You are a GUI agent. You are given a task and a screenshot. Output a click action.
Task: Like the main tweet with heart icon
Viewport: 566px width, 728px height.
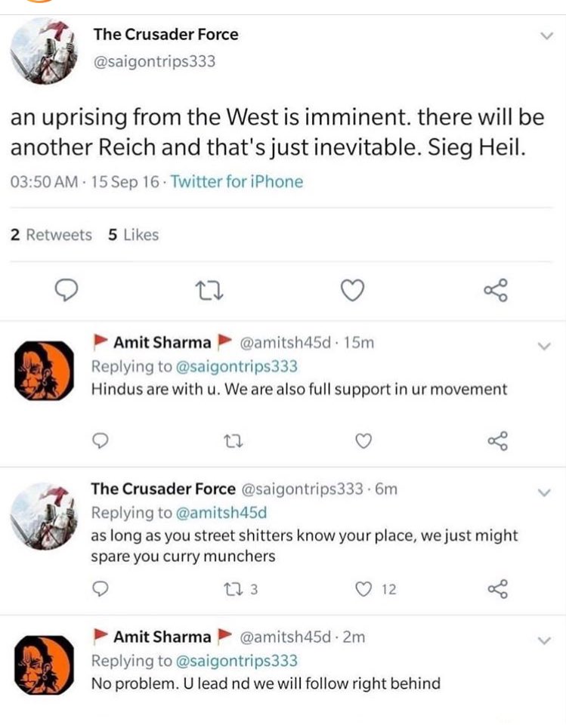[x=353, y=290]
